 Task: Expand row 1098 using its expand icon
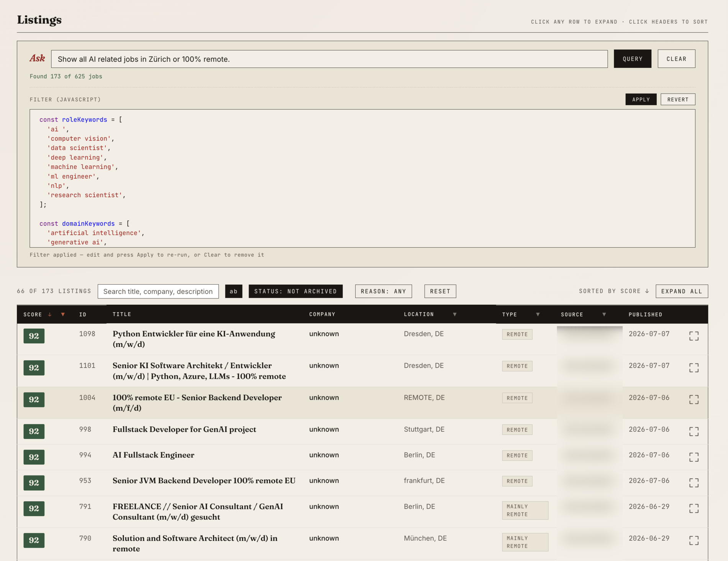[x=694, y=336]
